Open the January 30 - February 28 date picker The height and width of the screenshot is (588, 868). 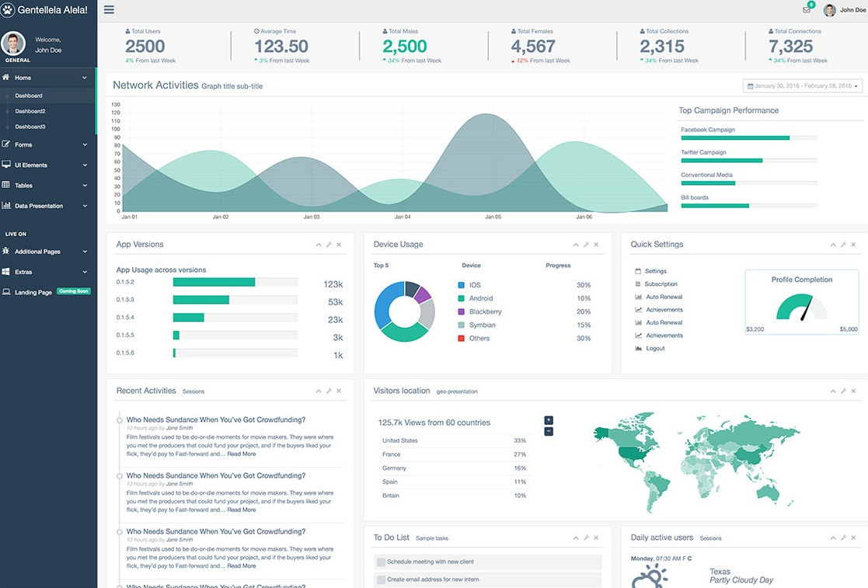(803, 85)
